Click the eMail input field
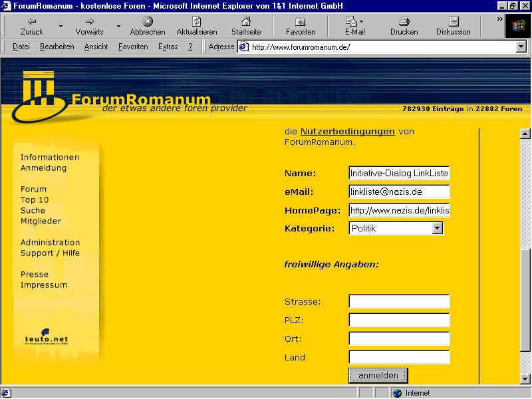Image resolution: width=532 pixels, height=399 pixels. [399, 192]
